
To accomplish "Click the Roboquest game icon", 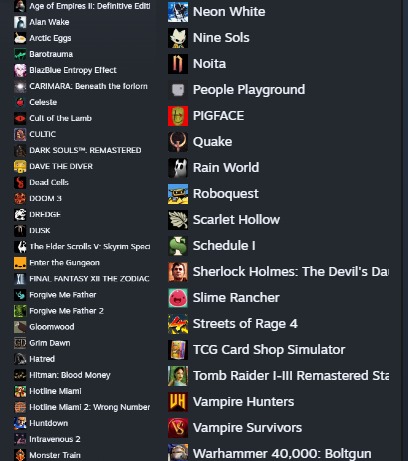I will pos(178,194).
